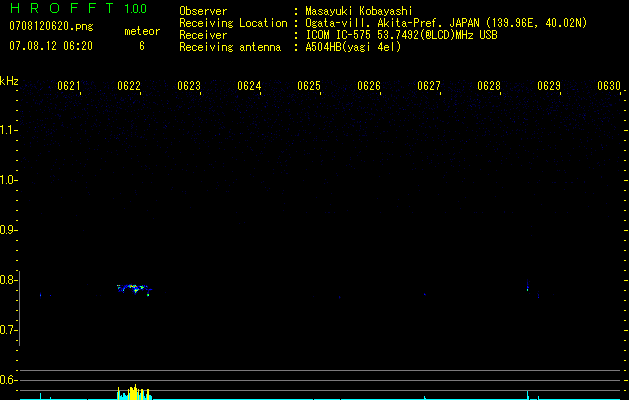This screenshot has height=400, width=629.
Task: Click the 0.6 kHz axis label
Action: [x=7, y=380]
